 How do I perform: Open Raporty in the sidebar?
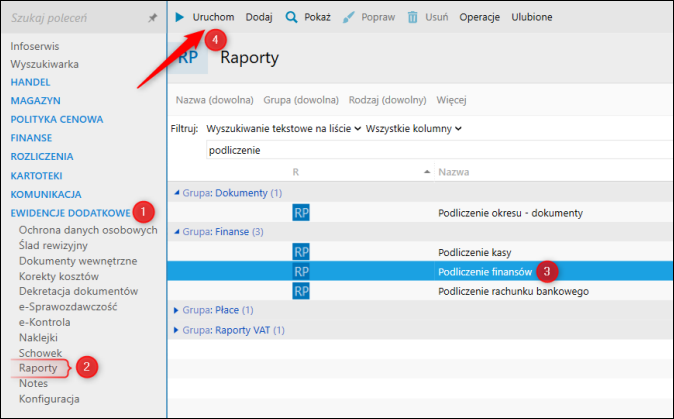pos(38,368)
